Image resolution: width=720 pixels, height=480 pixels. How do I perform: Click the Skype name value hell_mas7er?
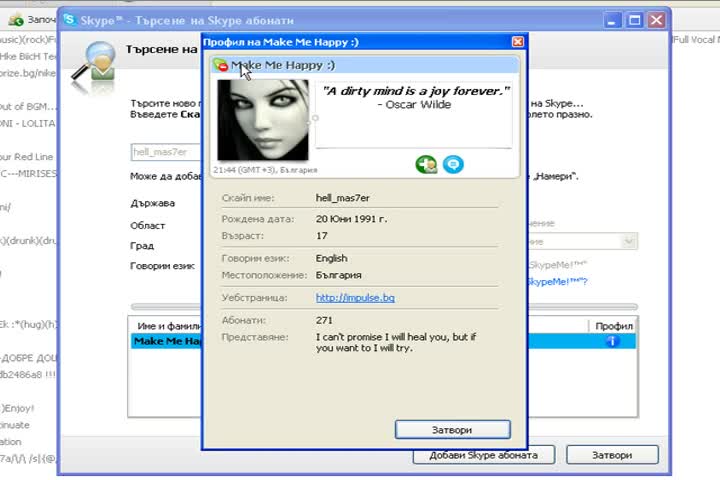click(343, 198)
